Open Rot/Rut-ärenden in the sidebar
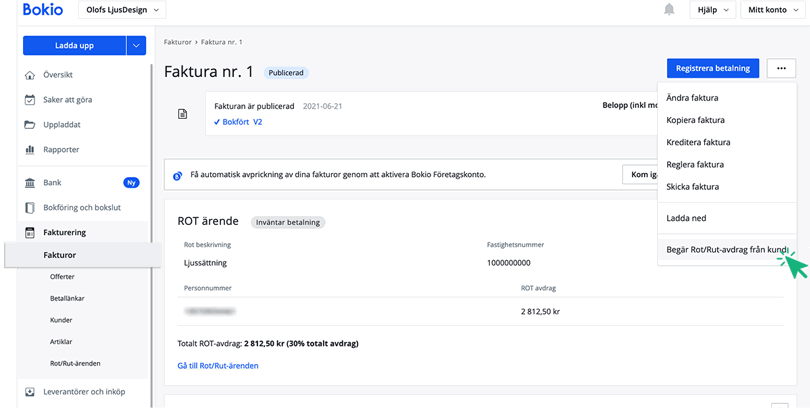Viewport: 810px width, 408px height. pos(75,363)
